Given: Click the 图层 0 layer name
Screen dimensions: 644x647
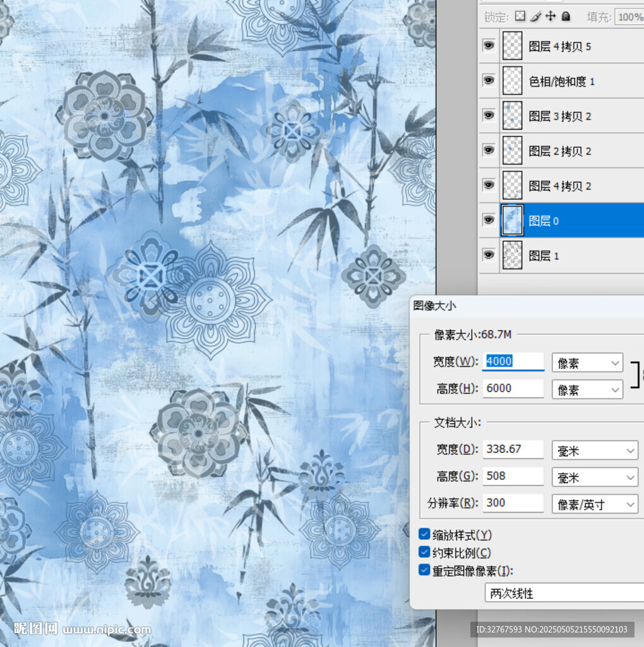Looking at the screenshot, I should [x=544, y=221].
